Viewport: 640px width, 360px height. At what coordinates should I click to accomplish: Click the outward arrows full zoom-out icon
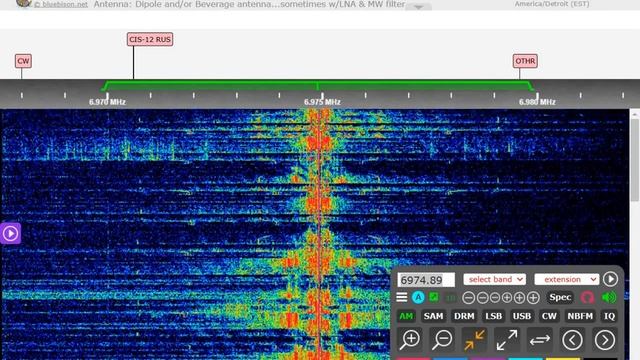click(x=507, y=340)
